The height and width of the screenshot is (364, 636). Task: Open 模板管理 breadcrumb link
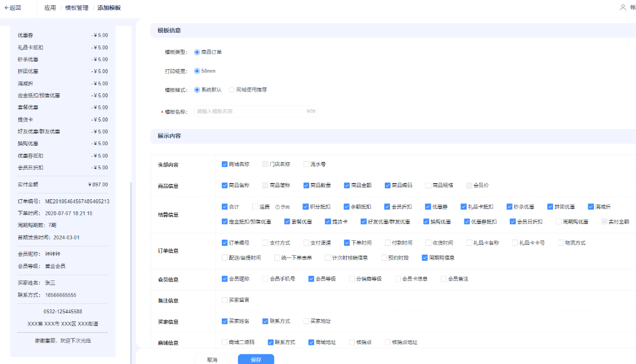(77, 8)
